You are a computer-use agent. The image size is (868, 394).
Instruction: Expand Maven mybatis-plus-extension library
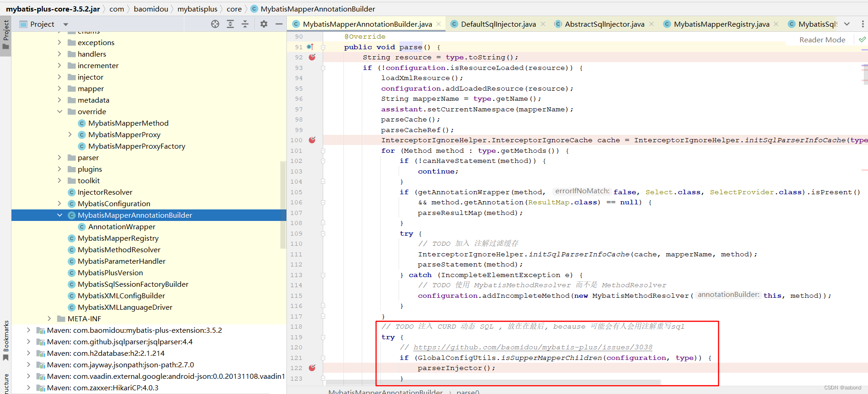point(29,330)
